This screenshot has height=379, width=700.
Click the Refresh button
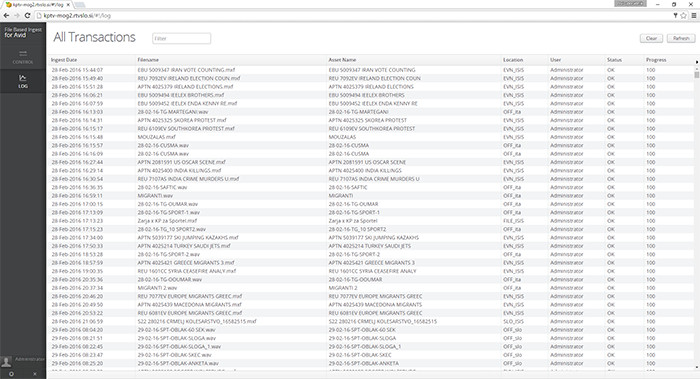pos(681,38)
